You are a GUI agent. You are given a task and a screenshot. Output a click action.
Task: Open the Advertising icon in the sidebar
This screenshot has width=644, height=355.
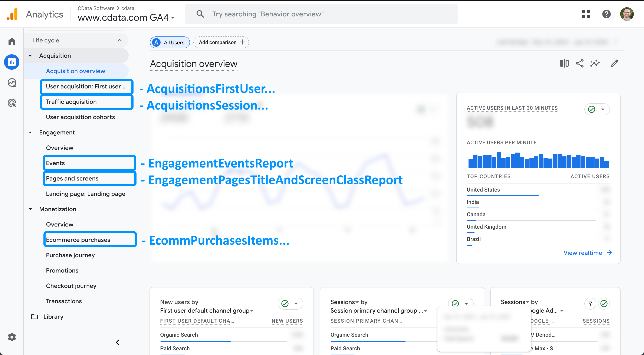pos(12,103)
